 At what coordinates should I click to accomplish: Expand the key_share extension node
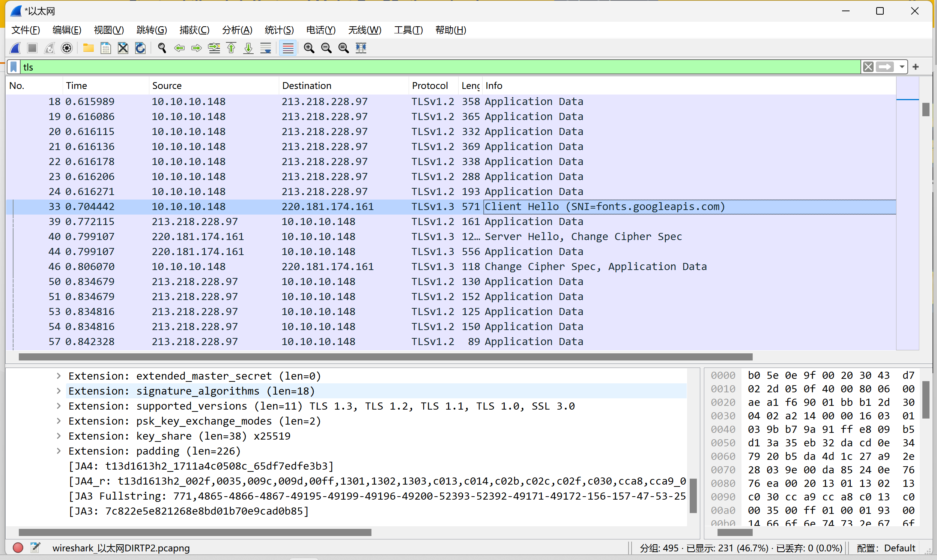(x=59, y=436)
